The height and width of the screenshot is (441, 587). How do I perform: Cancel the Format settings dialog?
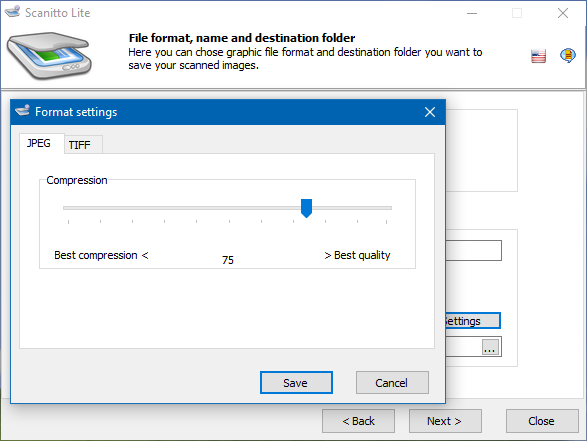392,383
